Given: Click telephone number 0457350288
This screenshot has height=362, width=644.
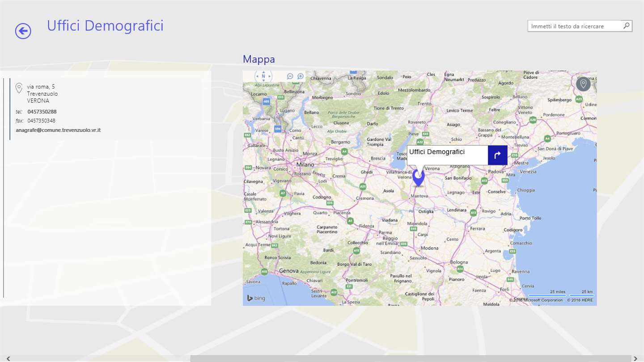Looking at the screenshot, I should point(42,112).
